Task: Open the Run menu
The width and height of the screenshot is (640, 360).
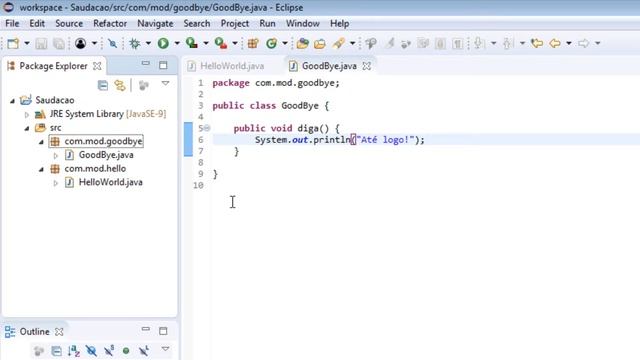Action: 267,24
